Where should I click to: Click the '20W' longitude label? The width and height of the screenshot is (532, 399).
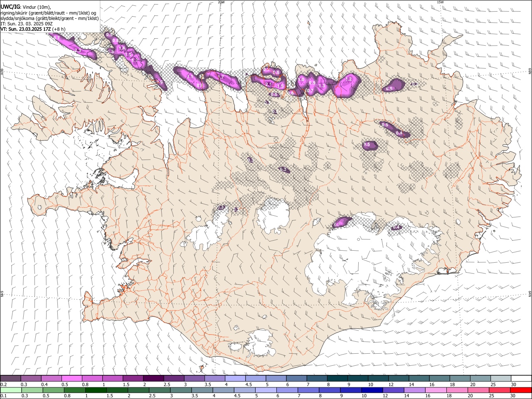pyautogui.click(x=221, y=2)
